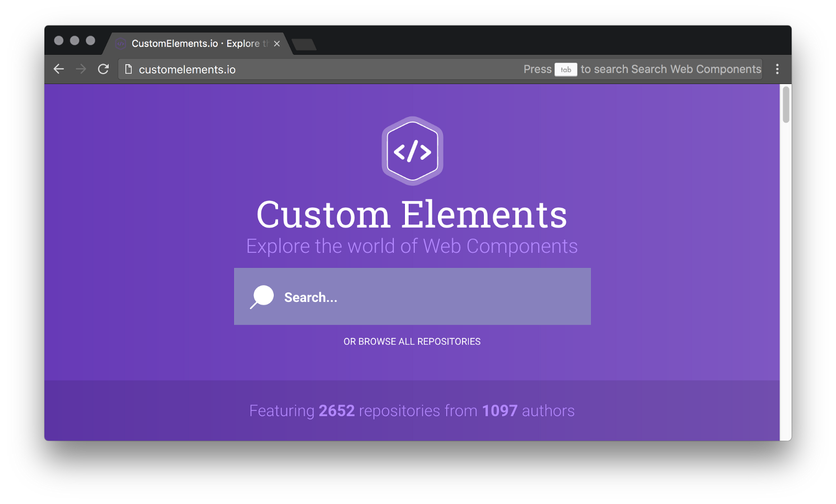
Task: Click the magnifying glass search icon
Action: pos(262,297)
